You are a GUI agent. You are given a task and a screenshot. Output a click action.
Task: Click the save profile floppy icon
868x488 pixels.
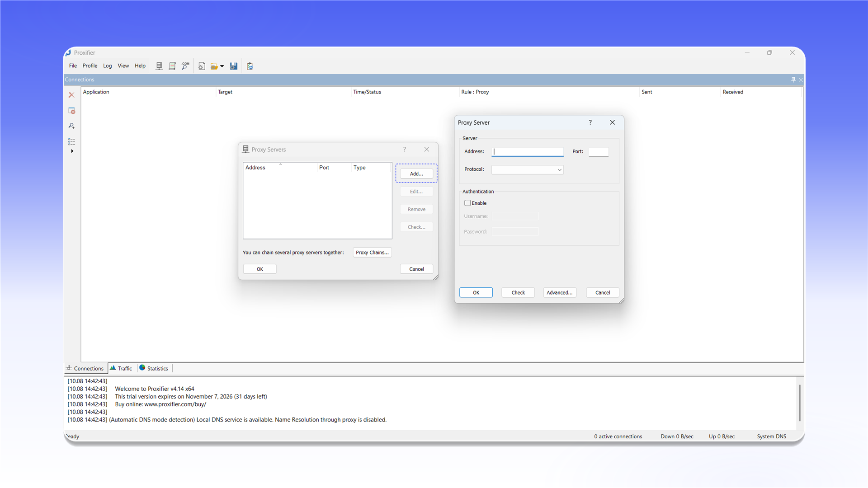coord(234,66)
